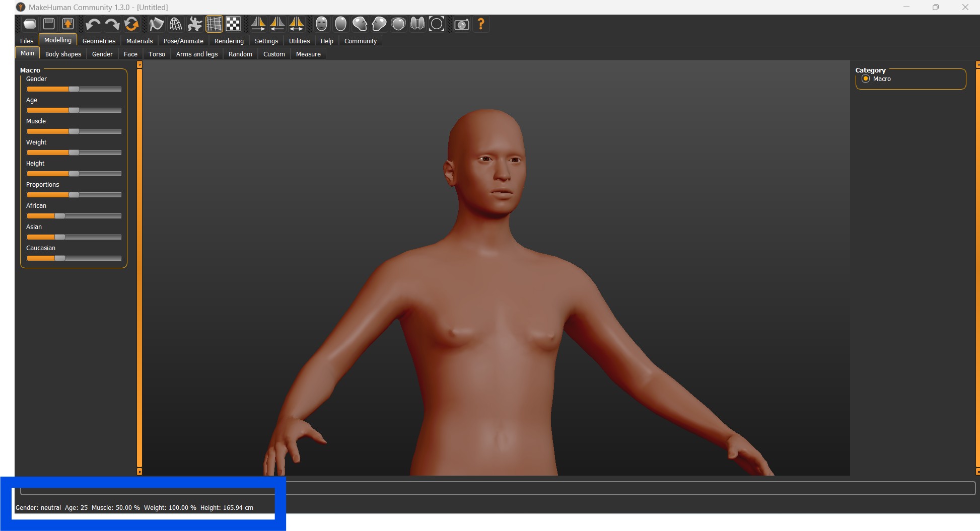
Task: Select the Macro category radio button
Action: [866, 79]
